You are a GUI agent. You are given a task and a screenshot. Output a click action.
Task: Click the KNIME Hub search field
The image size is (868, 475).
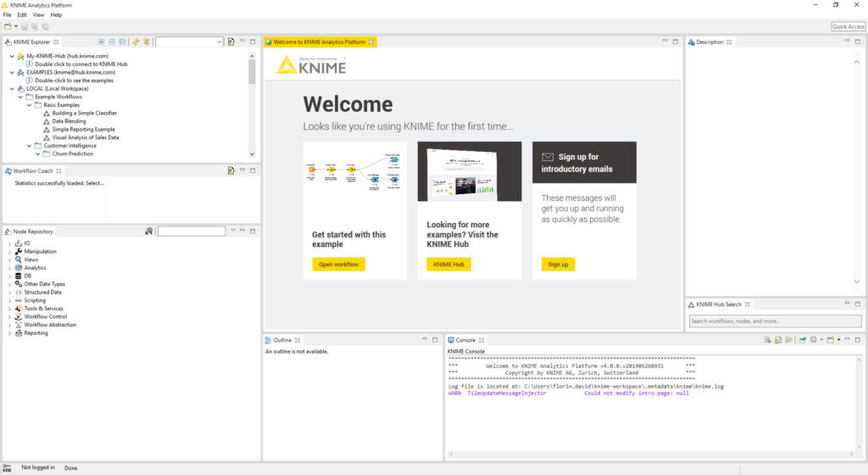click(775, 321)
